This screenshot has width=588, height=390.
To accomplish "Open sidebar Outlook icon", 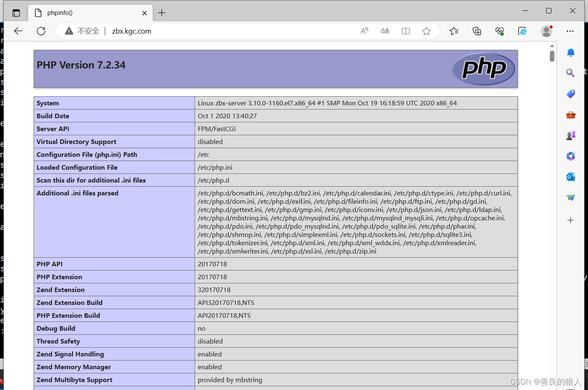I will 571,177.
